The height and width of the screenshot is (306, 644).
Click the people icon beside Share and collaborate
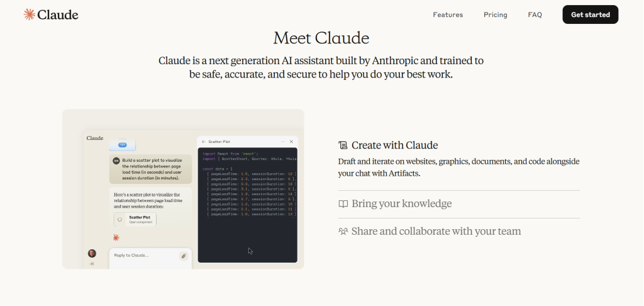click(343, 231)
